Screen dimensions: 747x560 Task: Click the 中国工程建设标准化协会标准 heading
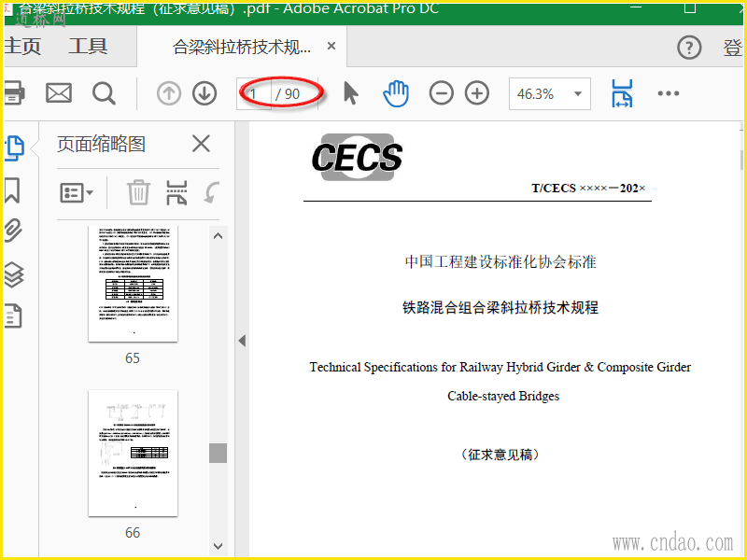tap(500, 262)
